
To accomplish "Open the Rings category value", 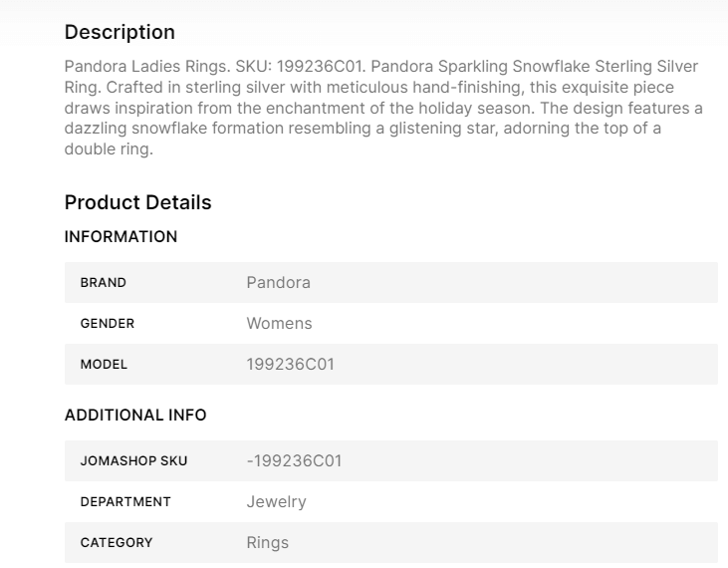I will point(267,543).
